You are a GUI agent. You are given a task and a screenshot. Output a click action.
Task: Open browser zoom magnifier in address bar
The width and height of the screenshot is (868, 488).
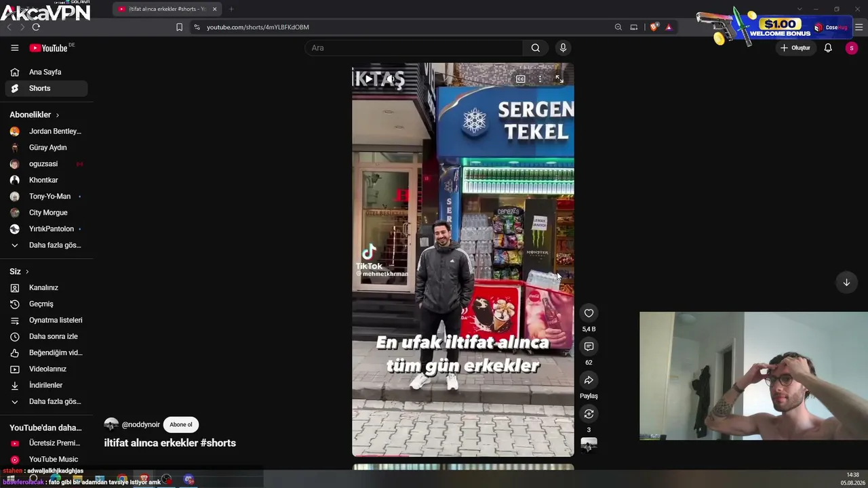tap(618, 27)
